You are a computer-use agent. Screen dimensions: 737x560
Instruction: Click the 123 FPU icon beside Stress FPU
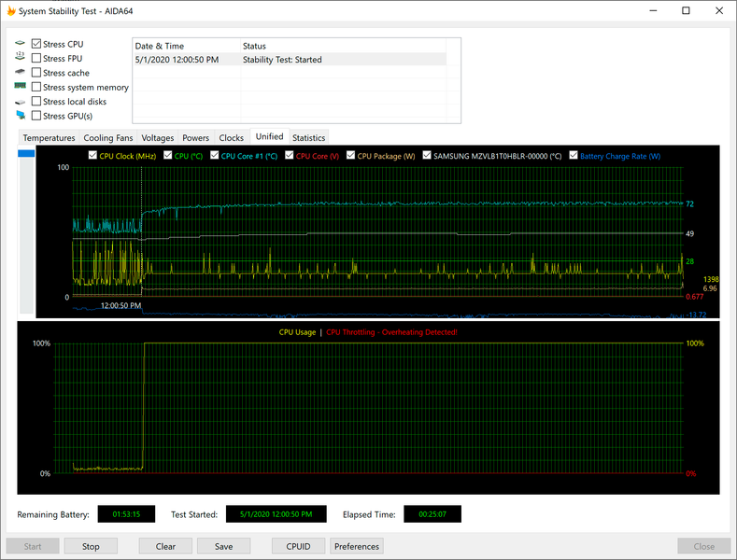[20, 56]
